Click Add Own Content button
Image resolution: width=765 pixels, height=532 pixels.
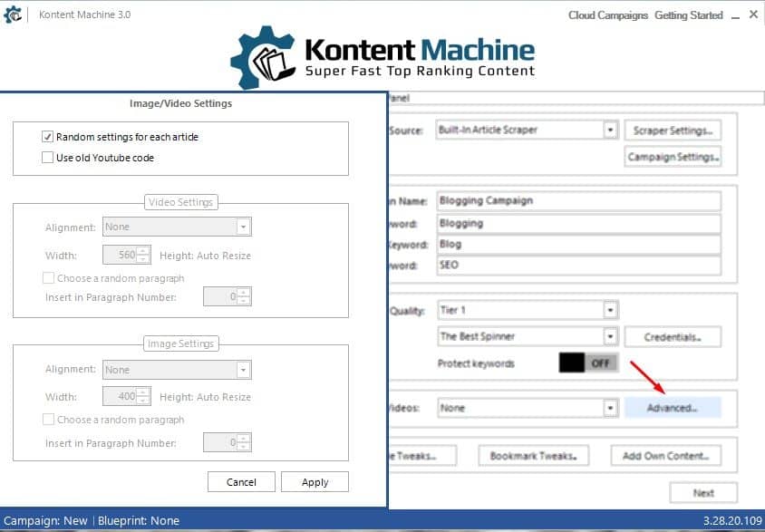pyautogui.click(x=666, y=456)
